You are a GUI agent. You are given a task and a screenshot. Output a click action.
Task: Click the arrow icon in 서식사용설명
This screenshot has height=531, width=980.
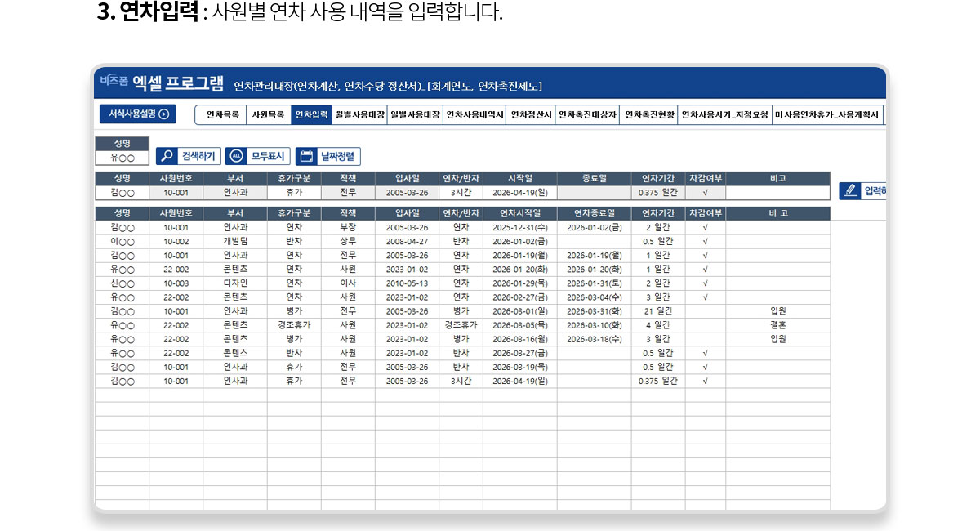(163, 114)
